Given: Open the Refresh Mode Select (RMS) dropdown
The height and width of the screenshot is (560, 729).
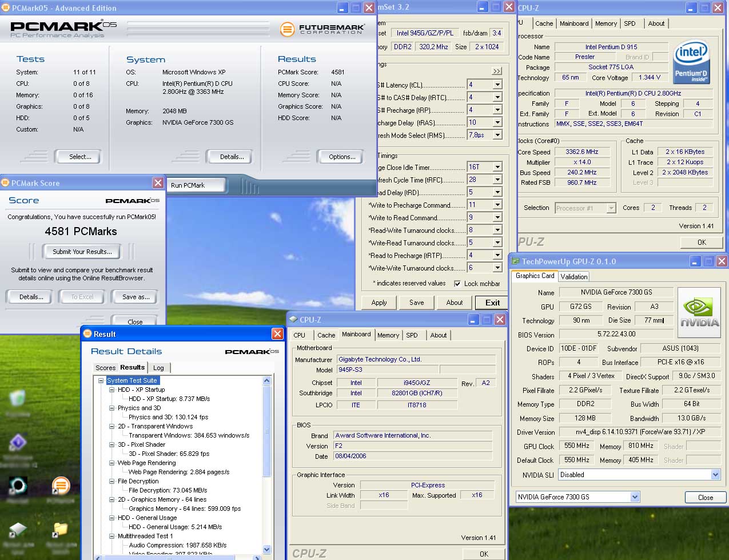Looking at the screenshot, I should [497, 135].
